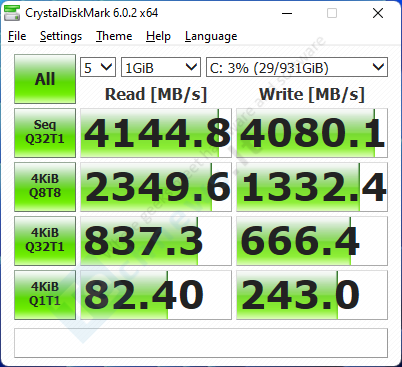The height and width of the screenshot is (367, 402).
Task: Click the CrystalDiskMark app icon in title bar
Action: point(12,13)
